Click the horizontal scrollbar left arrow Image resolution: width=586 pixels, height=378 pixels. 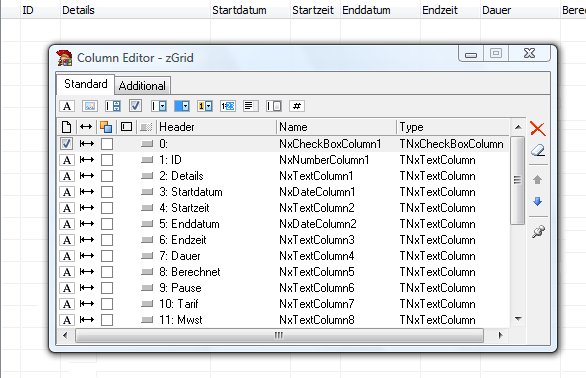[x=65, y=335]
